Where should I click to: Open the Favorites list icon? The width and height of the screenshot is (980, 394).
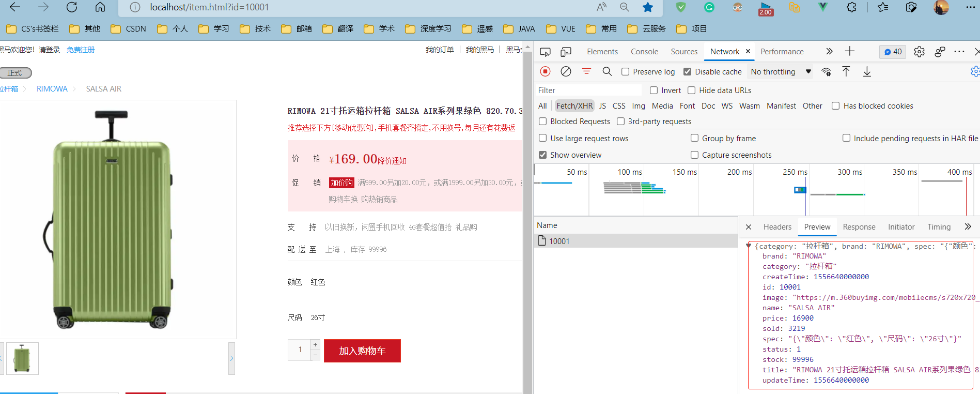click(883, 7)
